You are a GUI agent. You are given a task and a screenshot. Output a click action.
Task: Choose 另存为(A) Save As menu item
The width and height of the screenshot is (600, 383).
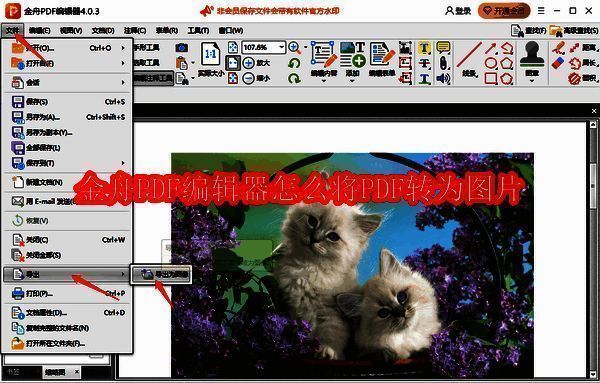(x=68, y=117)
